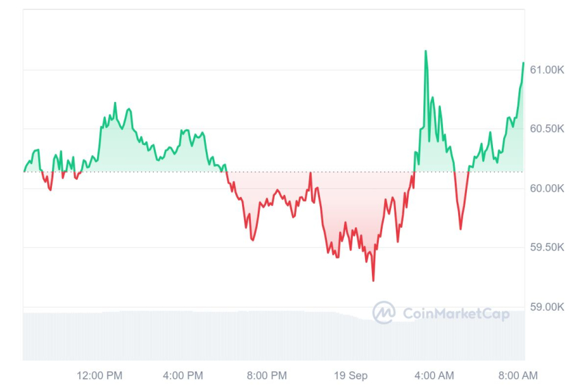The image size is (588, 392).
Task: Click the highest green price spike peak
Action: point(426,51)
